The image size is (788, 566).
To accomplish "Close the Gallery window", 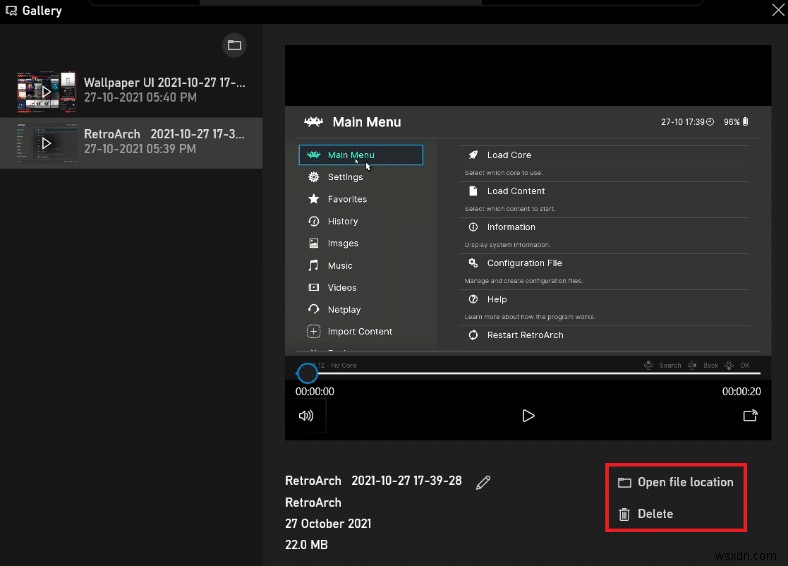I will pos(777,10).
